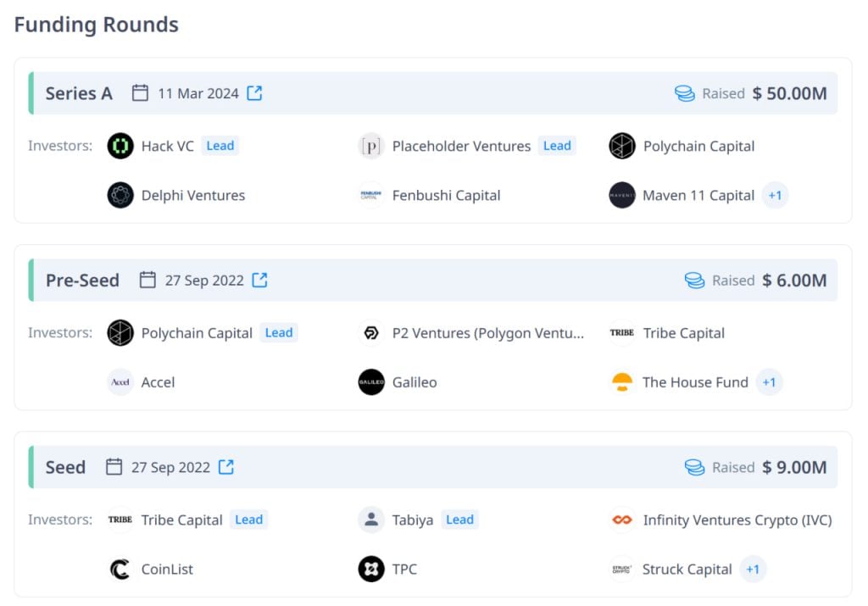868x606 pixels.
Task: Open Hack VC investor name link
Action: pyautogui.click(x=168, y=146)
